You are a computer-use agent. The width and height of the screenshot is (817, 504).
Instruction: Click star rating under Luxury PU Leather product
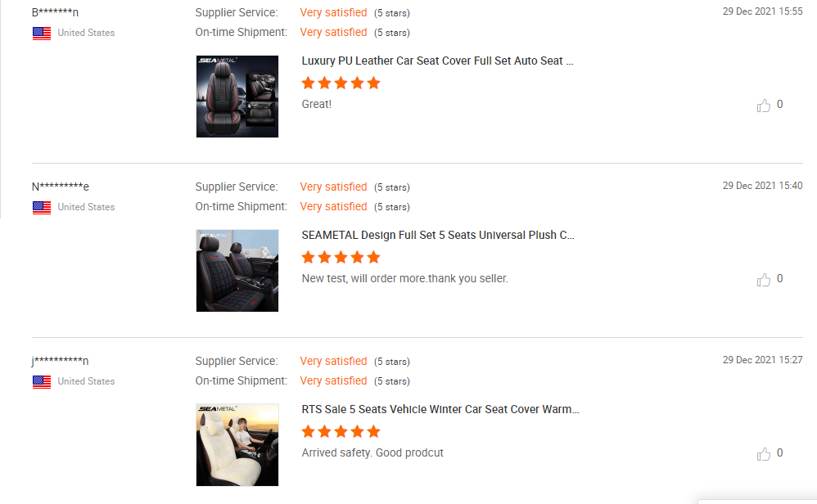click(x=341, y=83)
